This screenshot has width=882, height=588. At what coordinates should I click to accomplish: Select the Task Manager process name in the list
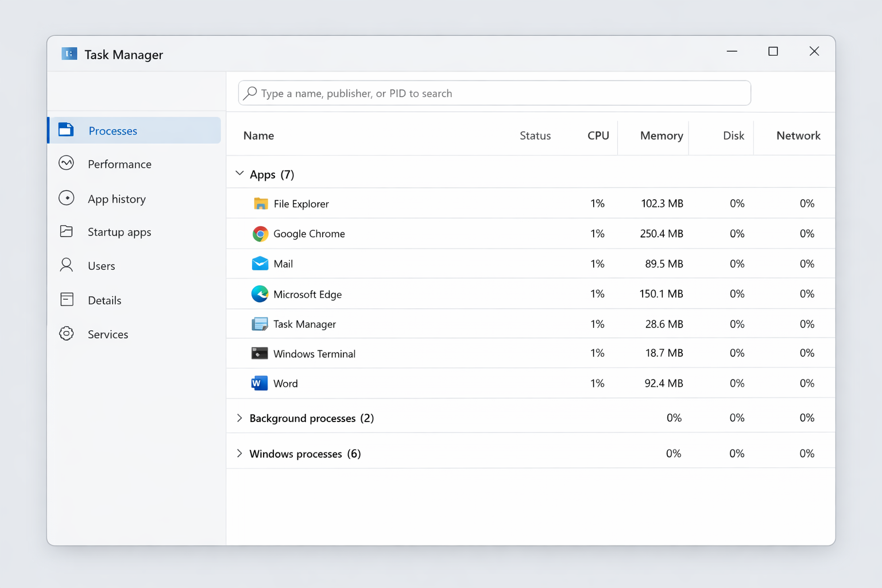[x=304, y=324]
